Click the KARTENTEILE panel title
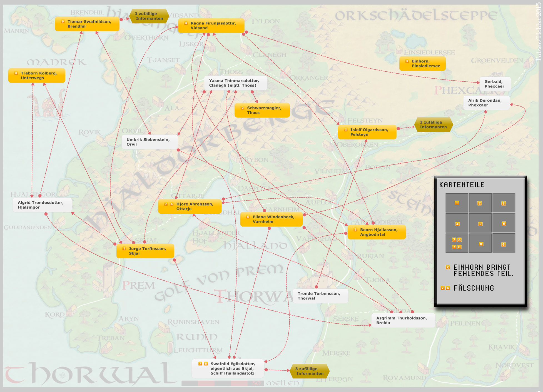This screenshot has width=543, height=392. [462, 185]
